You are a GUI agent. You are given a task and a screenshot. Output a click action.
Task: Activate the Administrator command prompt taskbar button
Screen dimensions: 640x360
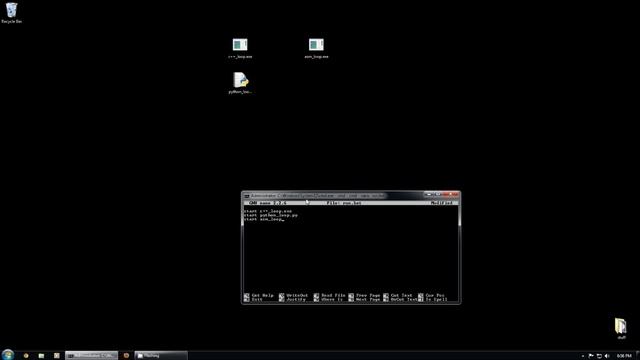tap(91, 356)
